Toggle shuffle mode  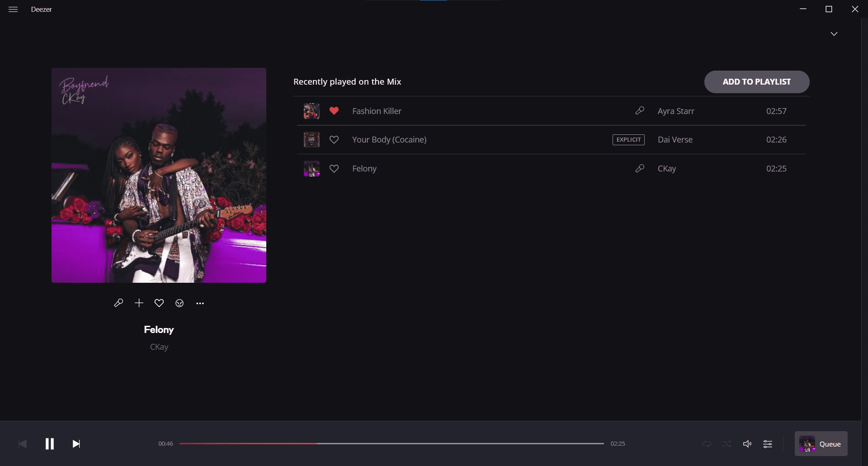point(726,444)
